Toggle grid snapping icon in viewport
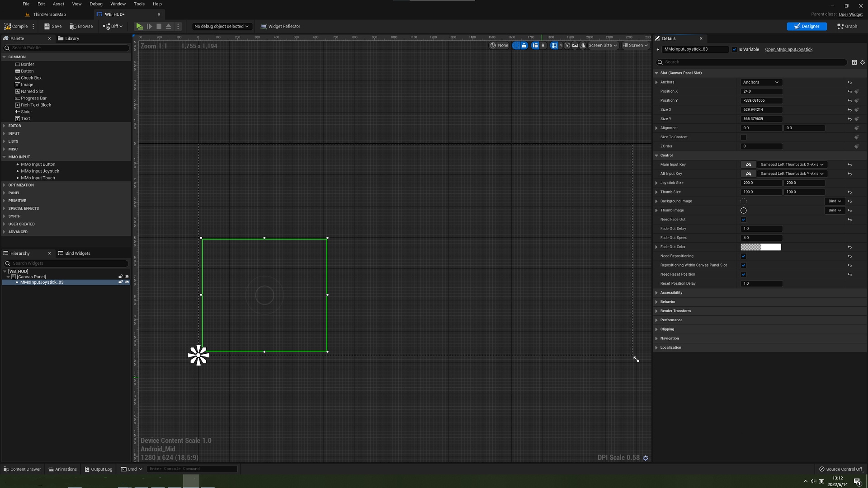Screen dimensions: 868x488 554,45
